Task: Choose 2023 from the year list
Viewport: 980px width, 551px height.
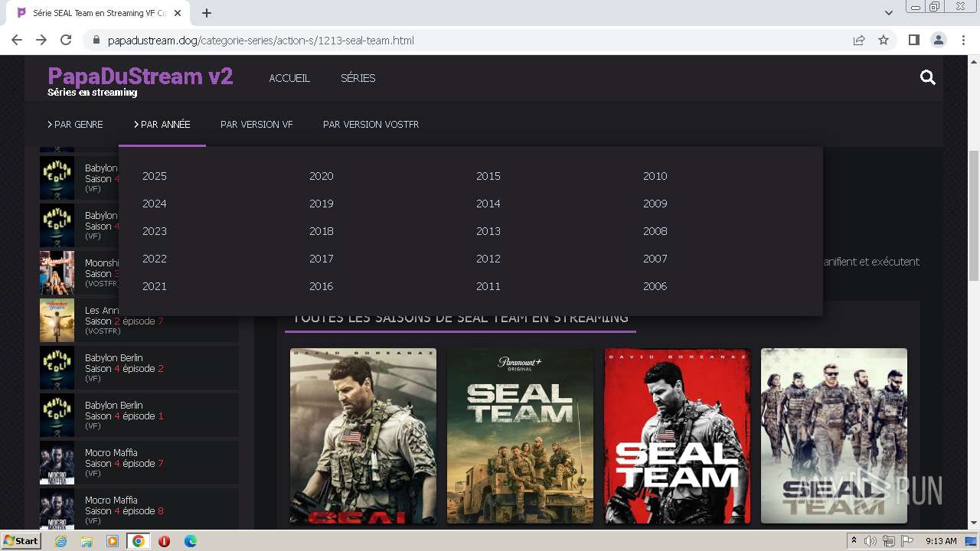Action: pyautogui.click(x=155, y=231)
